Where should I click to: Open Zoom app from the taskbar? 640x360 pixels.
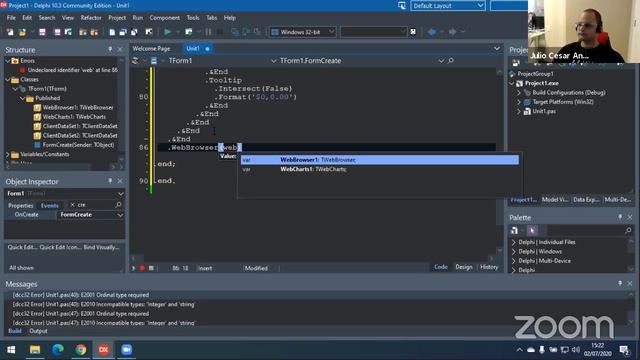click(x=127, y=350)
